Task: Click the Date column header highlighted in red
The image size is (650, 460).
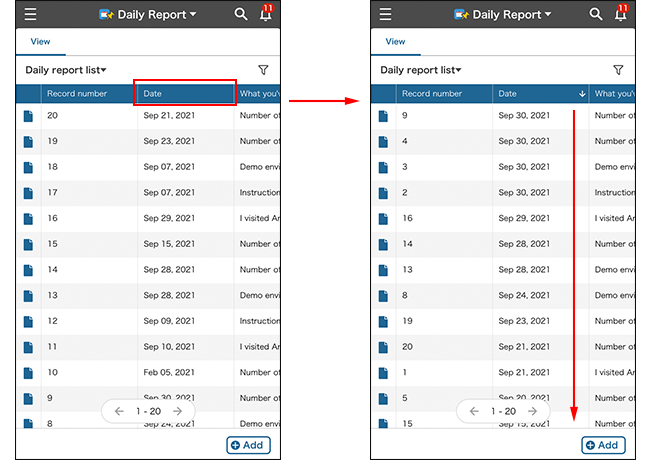Action: click(x=185, y=94)
